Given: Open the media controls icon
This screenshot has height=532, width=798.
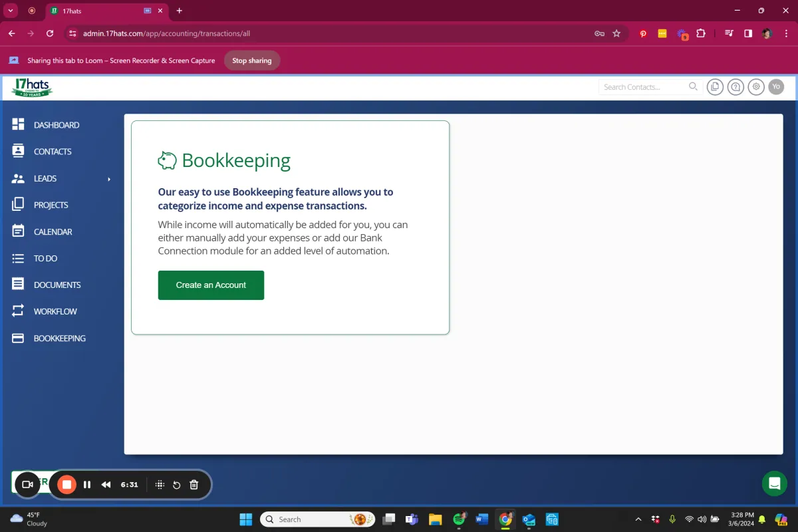Looking at the screenshot, I should (729, 33).
